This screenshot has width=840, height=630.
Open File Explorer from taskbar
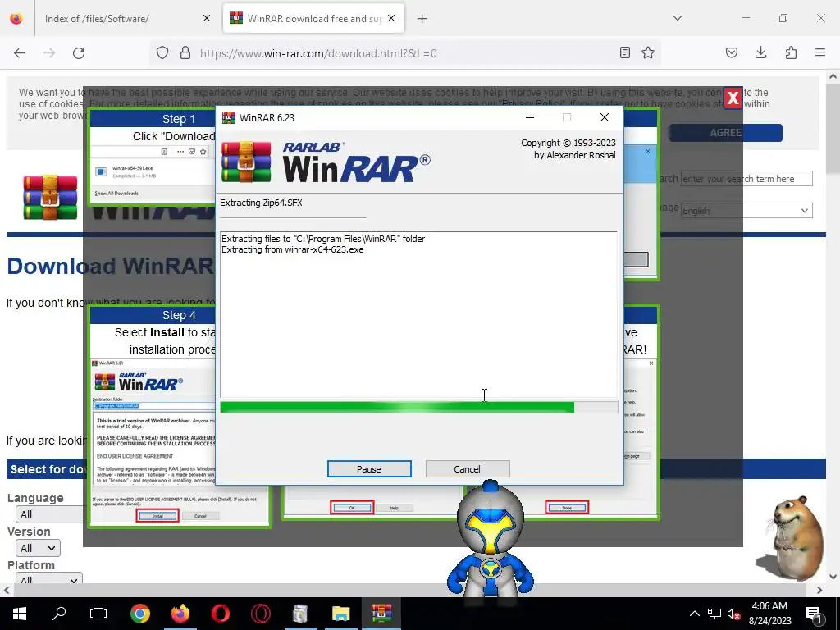click(x=340, y=614)
